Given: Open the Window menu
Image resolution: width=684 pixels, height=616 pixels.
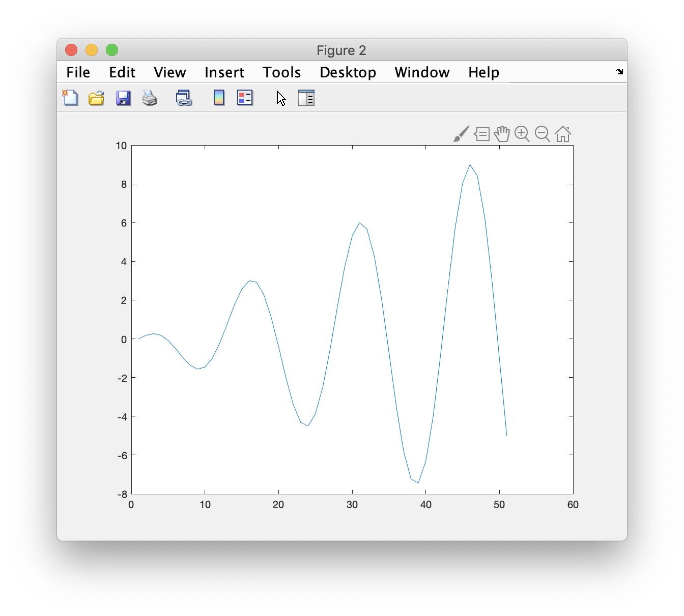Looking at the screenshot, I should 422,72.
